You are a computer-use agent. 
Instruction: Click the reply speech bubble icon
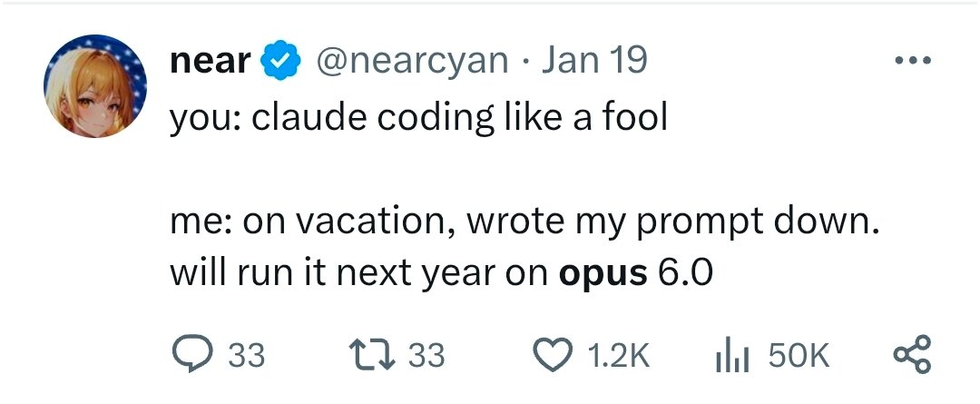[190, 354]
